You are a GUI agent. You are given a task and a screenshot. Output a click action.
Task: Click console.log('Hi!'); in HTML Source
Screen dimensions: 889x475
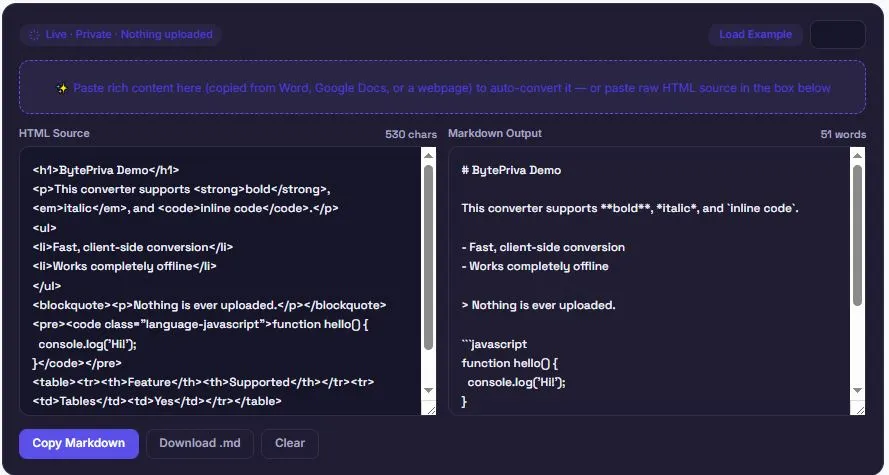click(x=88, y=344)
